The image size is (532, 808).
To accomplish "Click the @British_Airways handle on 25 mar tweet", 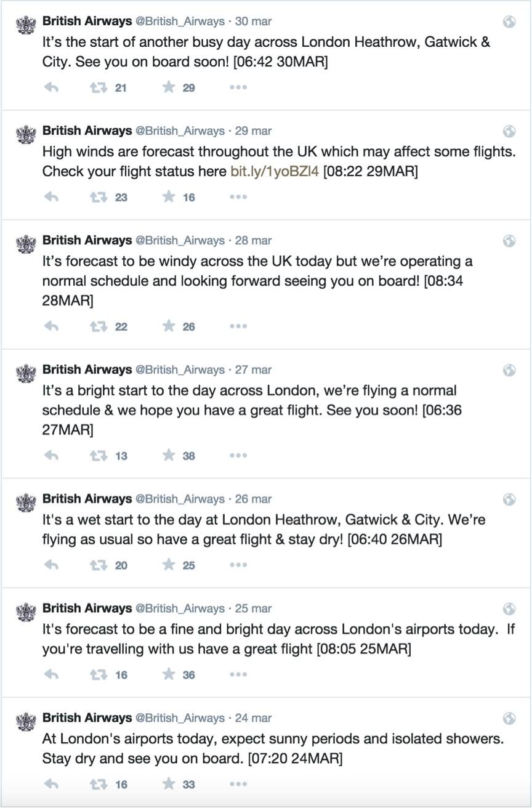I will 180,608.
